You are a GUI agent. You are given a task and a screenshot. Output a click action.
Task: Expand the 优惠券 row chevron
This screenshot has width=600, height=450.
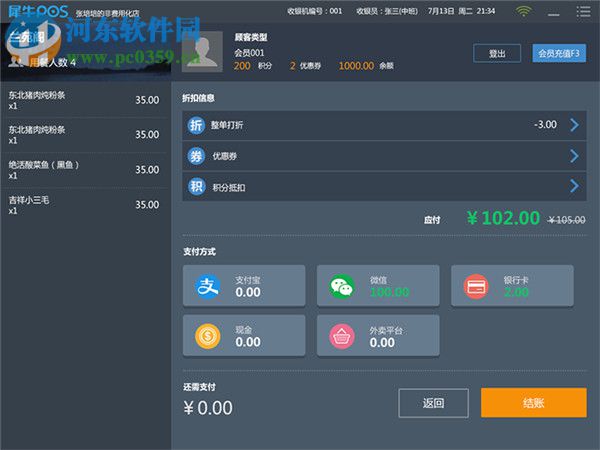[574, 156]
